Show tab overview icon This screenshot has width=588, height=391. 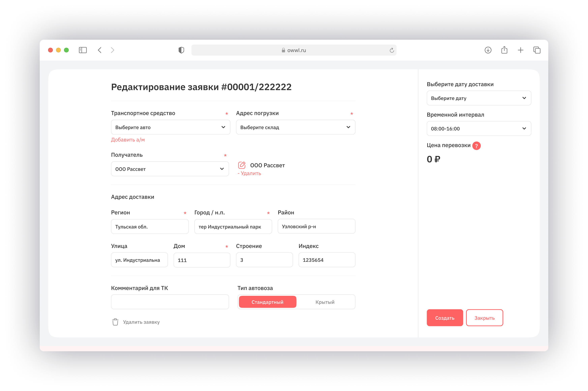[x=537, y=50]
